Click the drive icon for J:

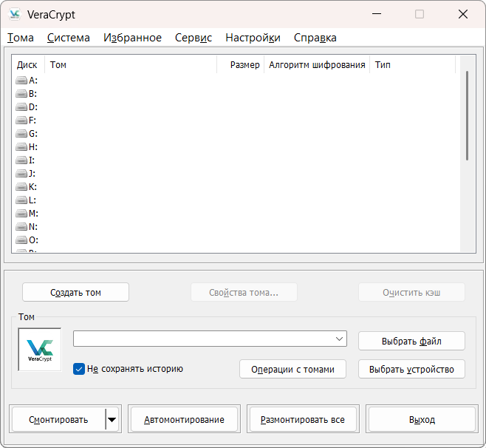(21, 174)
